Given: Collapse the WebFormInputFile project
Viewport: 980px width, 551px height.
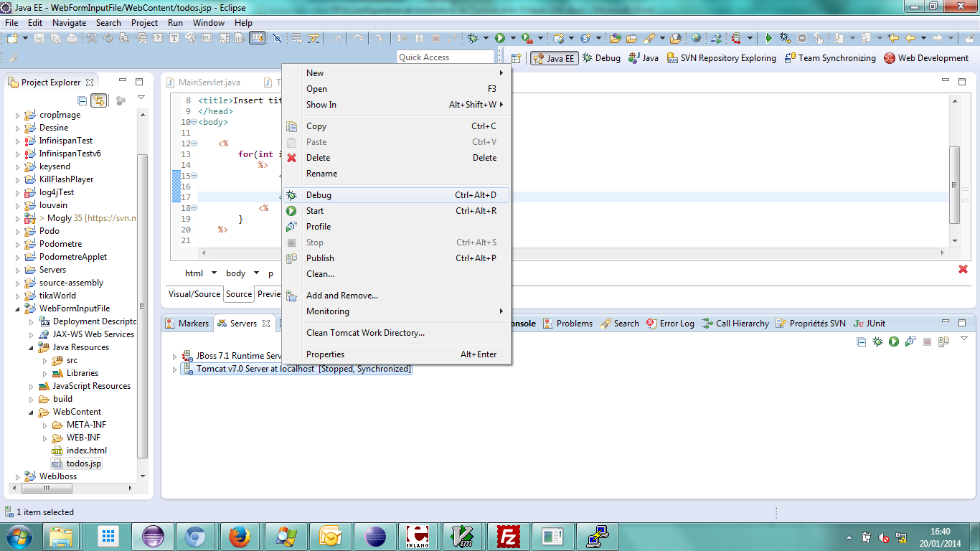Looking at the screenshot, I should (18, 309).
